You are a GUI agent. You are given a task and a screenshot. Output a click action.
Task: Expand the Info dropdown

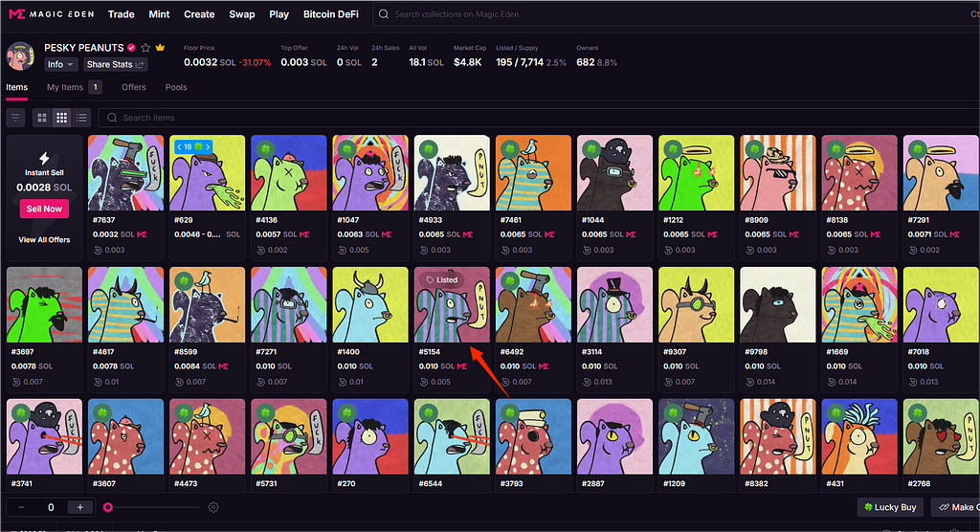click(59, 64)
